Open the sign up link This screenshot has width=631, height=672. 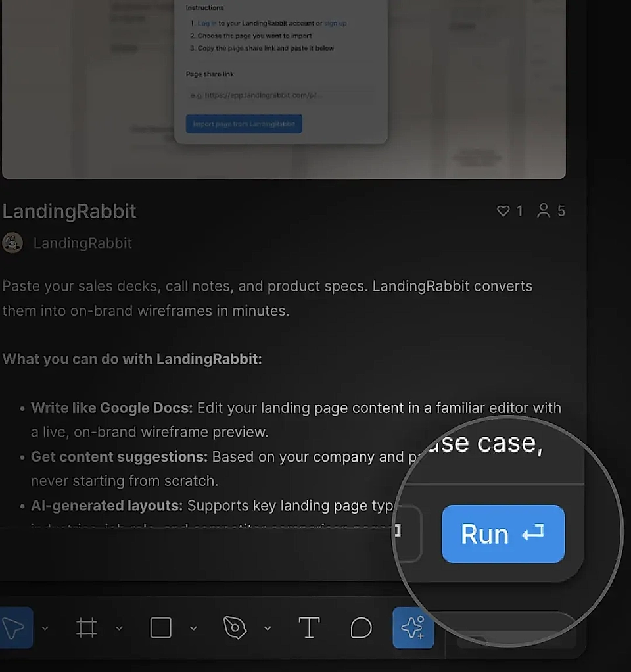pos(335,23)
